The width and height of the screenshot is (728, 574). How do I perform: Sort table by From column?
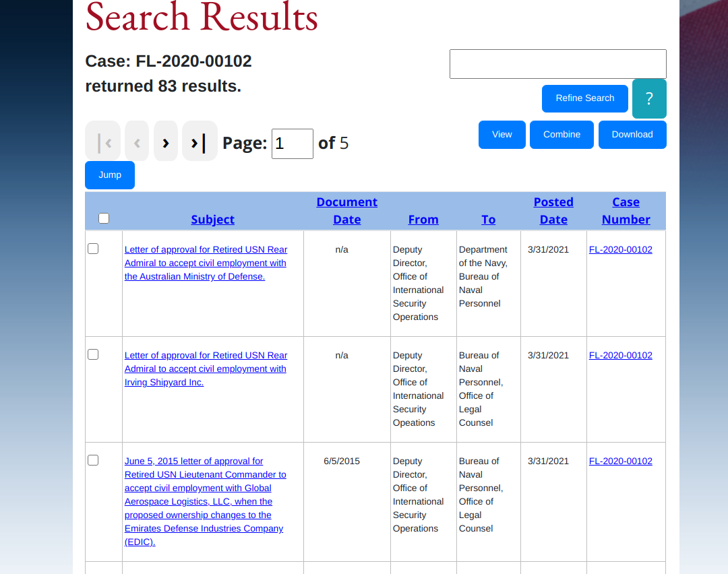[423, 220]
